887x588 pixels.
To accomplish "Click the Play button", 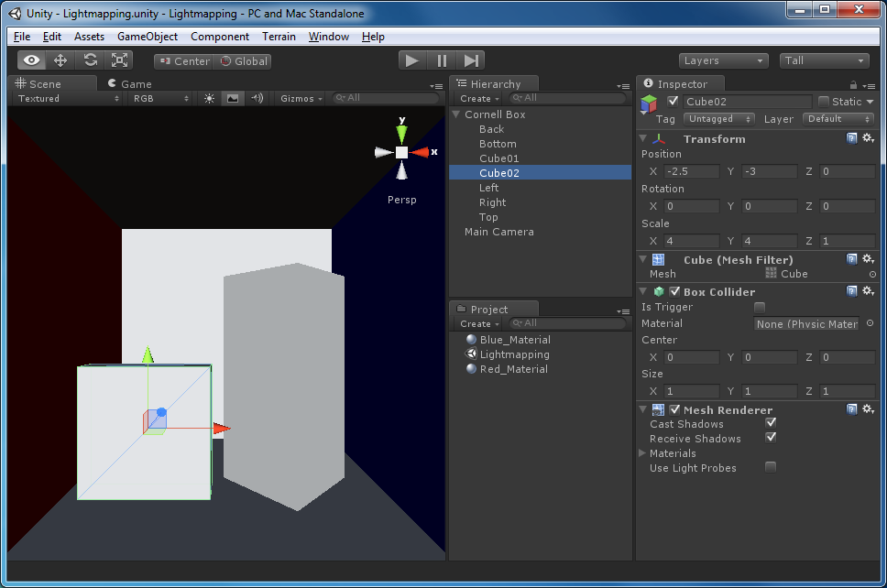I will [411, 60].
